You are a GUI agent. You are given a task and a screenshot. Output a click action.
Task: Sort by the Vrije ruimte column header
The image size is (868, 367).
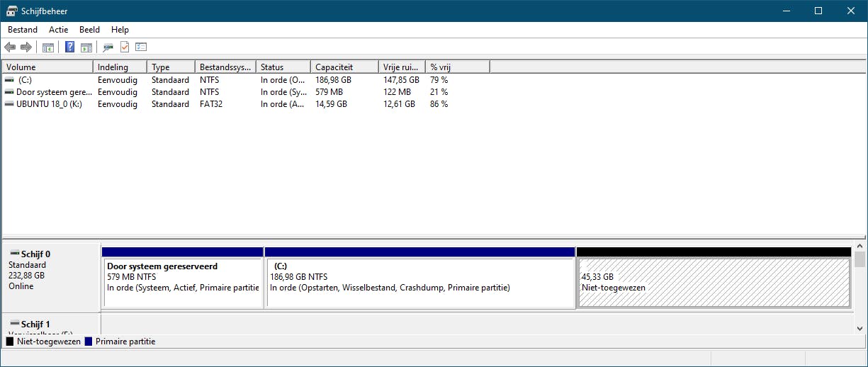point(402,67)
